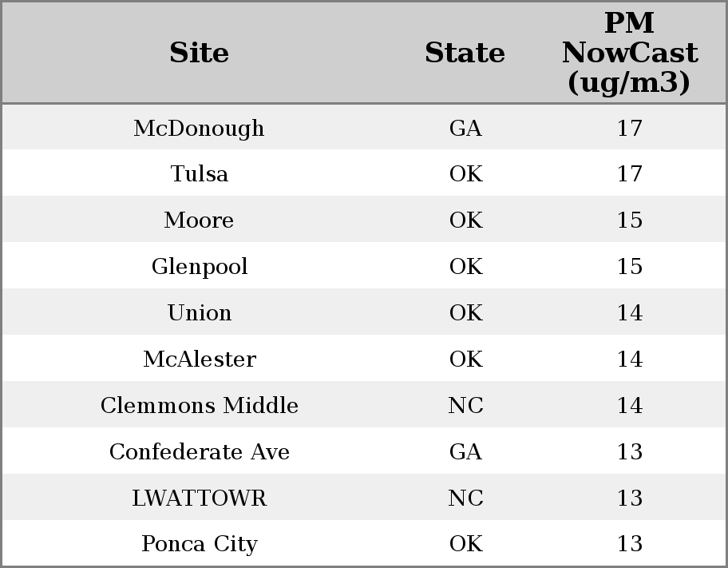Screen dimensions: 728x568
Task: Select the Confederate Ave site cell
Action: [x=200, y=451]
